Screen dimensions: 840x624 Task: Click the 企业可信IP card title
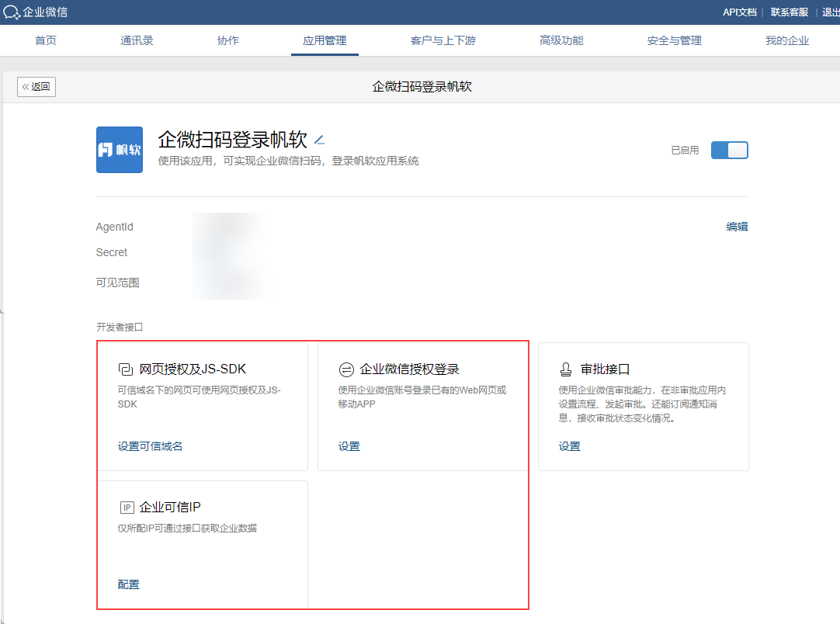170,507
